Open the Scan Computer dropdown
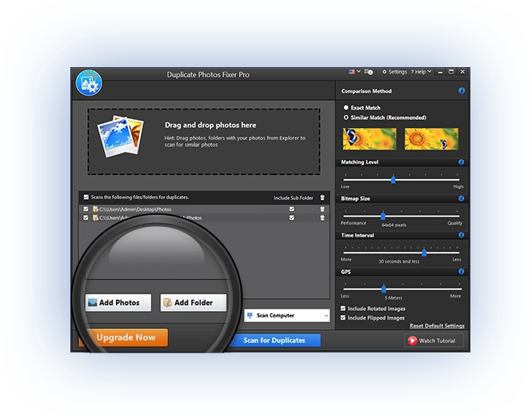 click(x=286, y=316)
